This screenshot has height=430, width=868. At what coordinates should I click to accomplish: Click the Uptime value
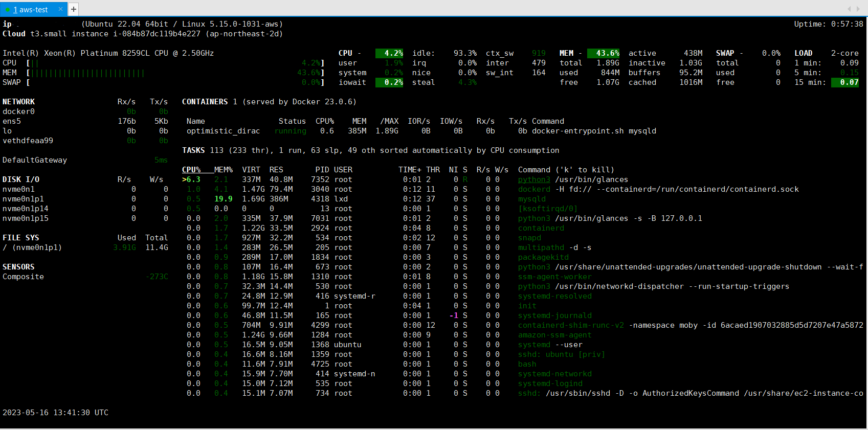847,24
